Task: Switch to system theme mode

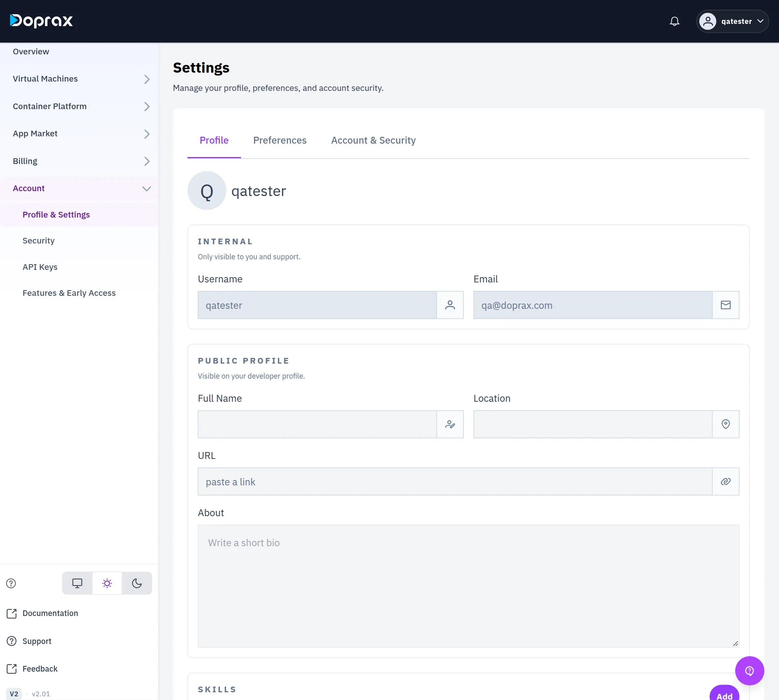Action: pyautogui.click(x=77, y=583)
